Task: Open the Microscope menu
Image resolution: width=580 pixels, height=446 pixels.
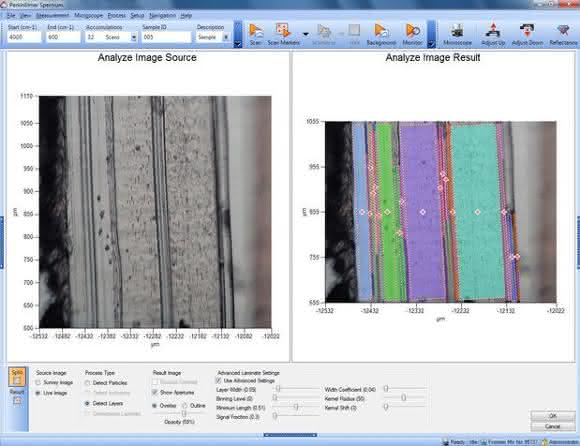Action: click(x=89, y=16)
